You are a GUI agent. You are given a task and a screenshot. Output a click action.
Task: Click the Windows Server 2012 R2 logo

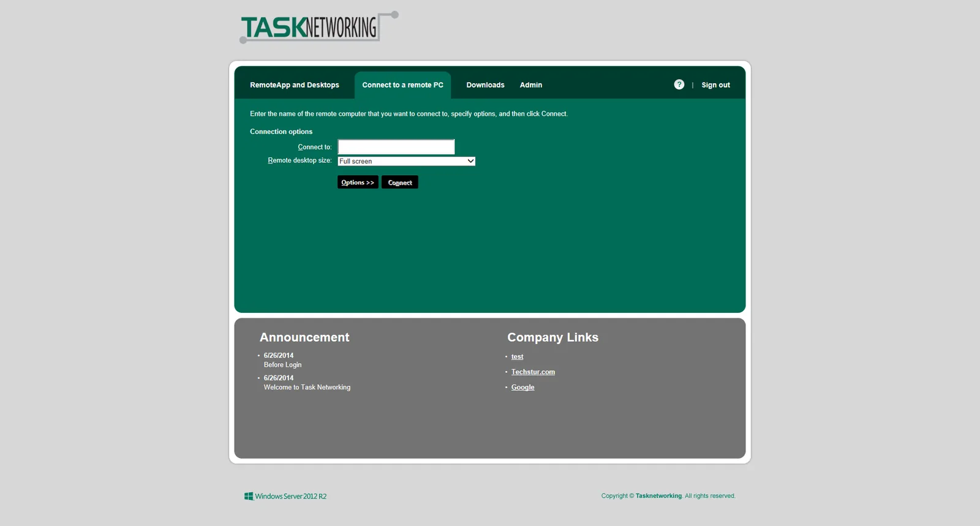tap(285, 496)
